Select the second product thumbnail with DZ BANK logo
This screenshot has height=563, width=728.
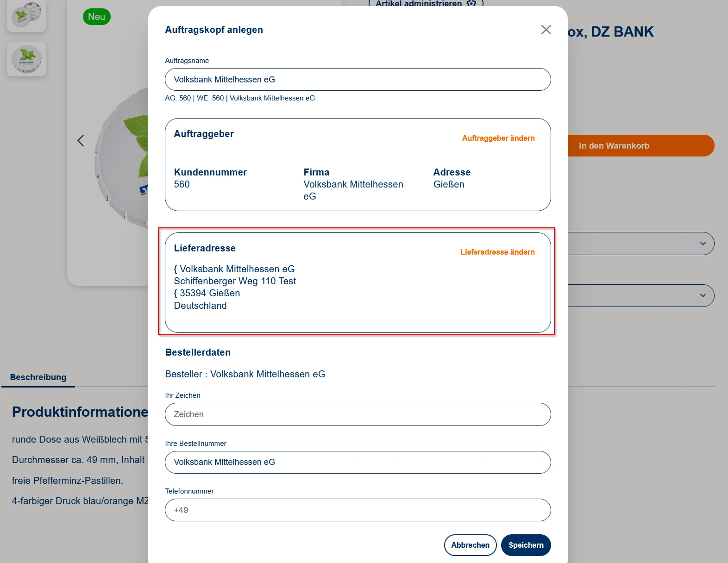(x=26, y=59)
